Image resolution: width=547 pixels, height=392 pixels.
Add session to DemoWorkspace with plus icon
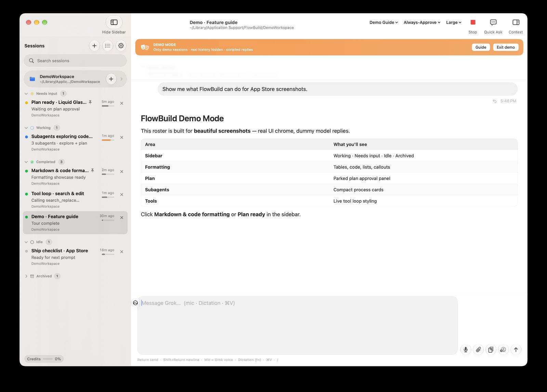click(111, 79)
